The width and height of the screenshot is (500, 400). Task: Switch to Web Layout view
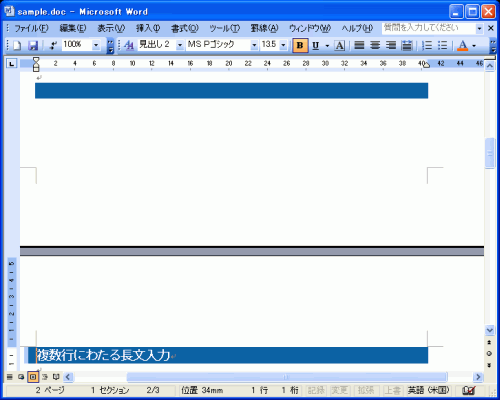coord(21,377)
